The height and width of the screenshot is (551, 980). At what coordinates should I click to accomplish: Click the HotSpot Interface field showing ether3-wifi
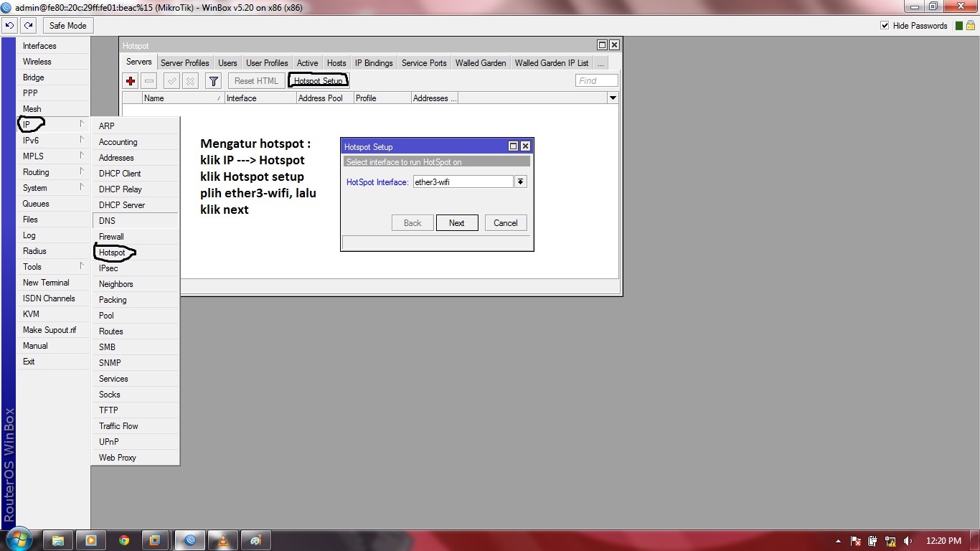pos(463,182)
